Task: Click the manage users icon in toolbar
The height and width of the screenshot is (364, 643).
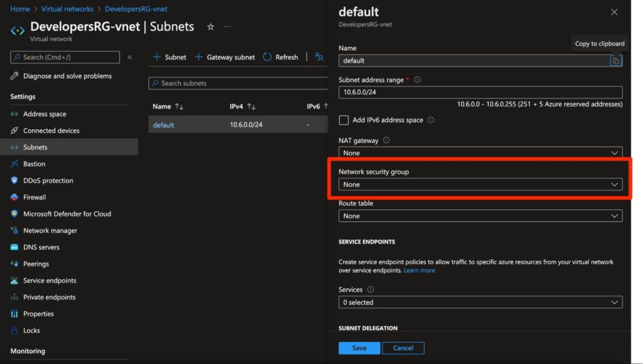Action: coord(319,57)
